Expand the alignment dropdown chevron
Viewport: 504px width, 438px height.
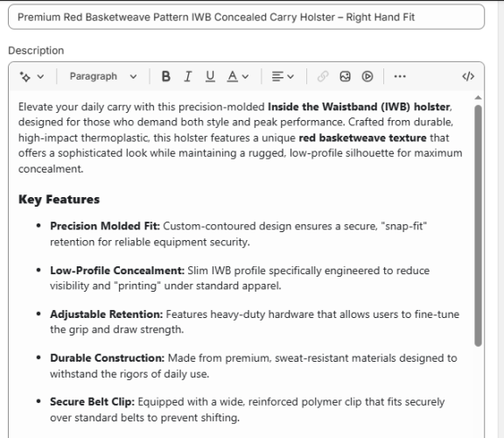click(290, 76)
